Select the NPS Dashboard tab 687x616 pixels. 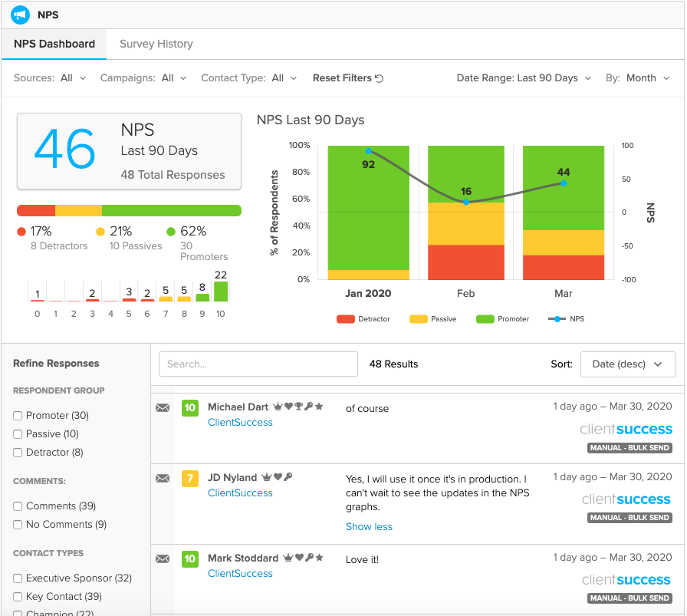pos(54,44)
